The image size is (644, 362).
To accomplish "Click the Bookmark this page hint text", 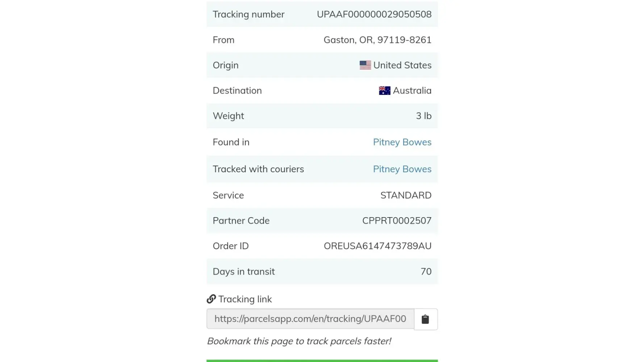I will pyautogui.click(x=299, y=341).
